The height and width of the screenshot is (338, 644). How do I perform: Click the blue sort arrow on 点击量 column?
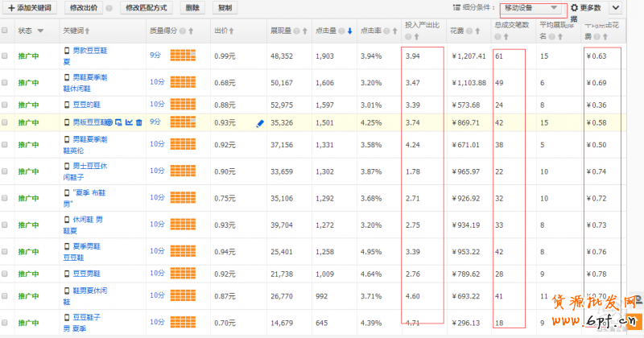tap(349, 31)
